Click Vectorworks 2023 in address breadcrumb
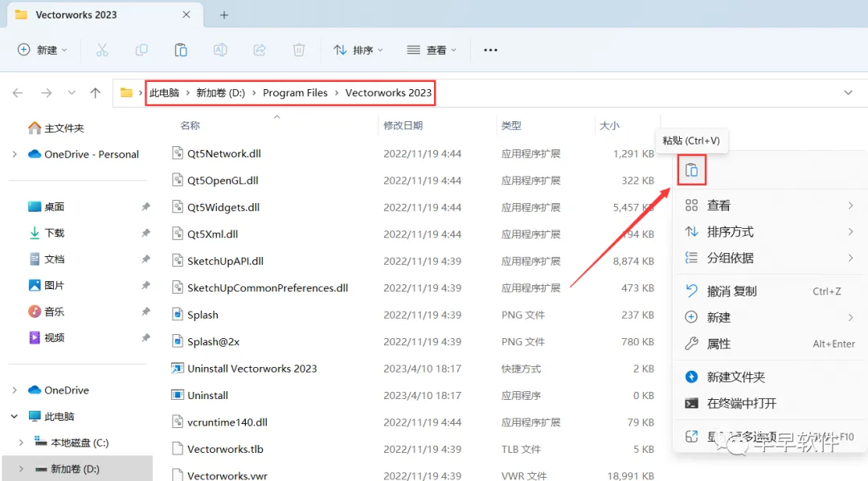The height and width of the screenshot is (481, 868). coord(388,93)
